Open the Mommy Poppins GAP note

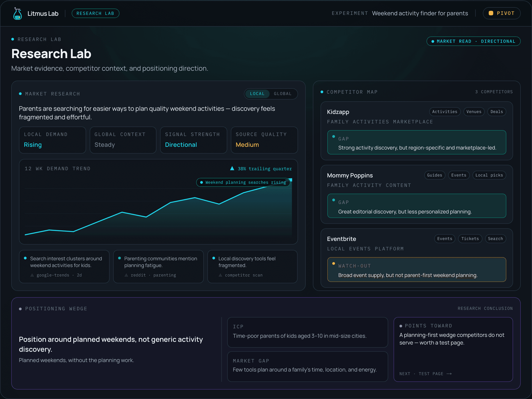coord(417,206)
